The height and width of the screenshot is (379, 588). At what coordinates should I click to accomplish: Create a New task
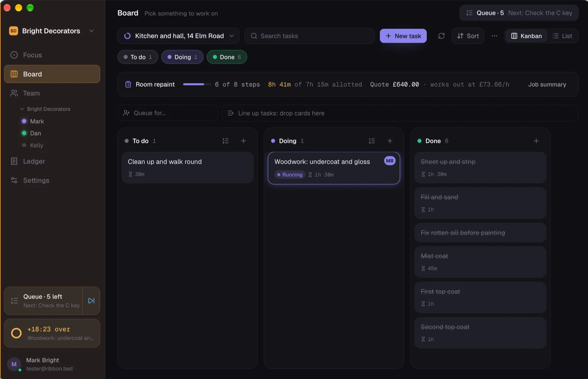403,36
